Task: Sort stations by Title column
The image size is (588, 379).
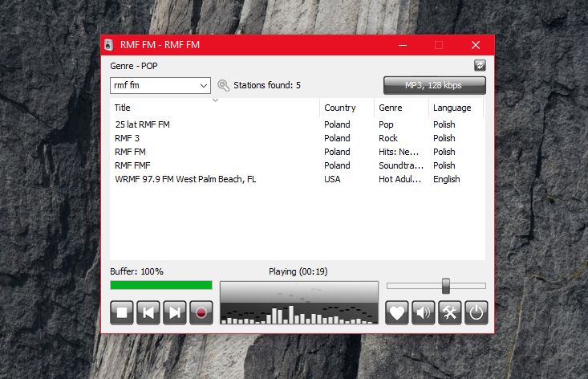Action: [214, 108]
